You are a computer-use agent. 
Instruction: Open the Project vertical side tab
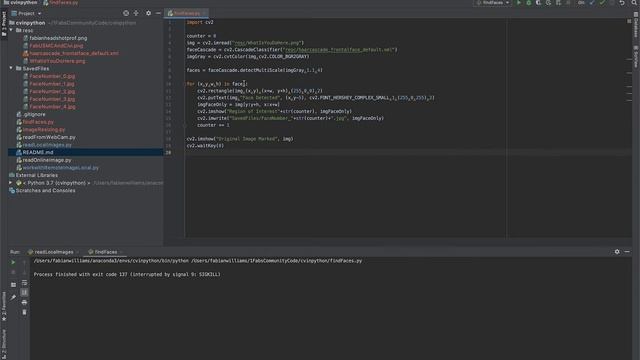point(4,24)
